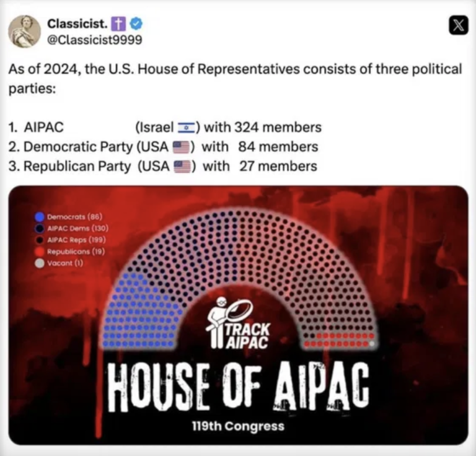476x456 pixels.
Task: Click the Classicist. display name
Action: pyautogui.click(x=77, y=24)
